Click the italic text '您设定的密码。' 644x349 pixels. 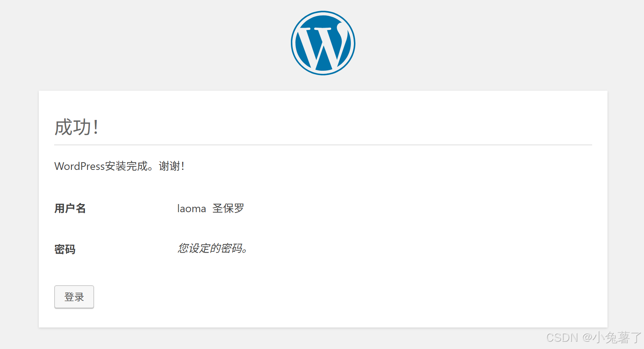212,248
